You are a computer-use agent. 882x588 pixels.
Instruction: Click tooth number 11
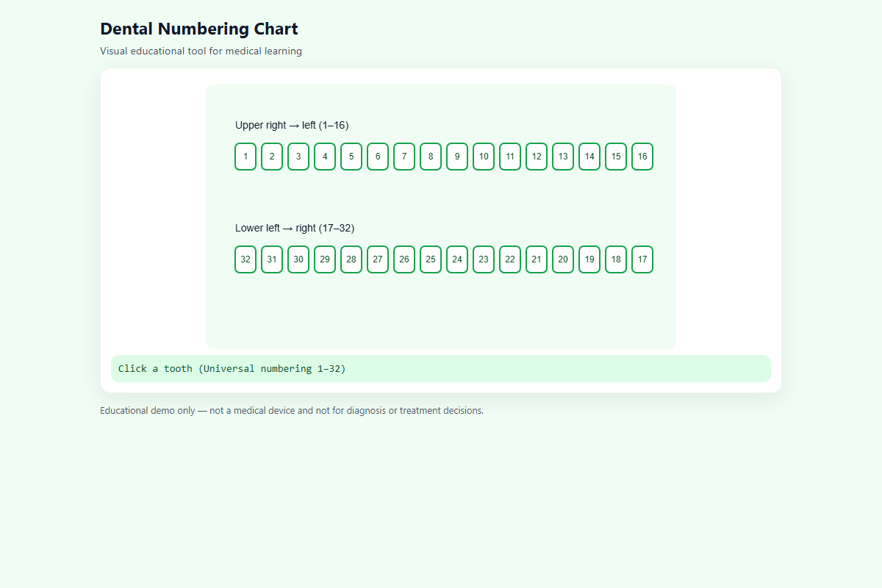pyautogui.click(x=510, y=157)
